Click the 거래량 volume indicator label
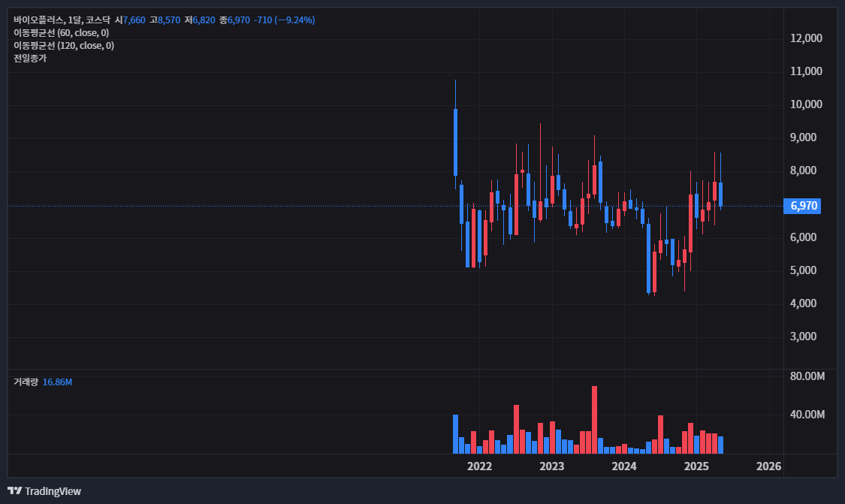The height and width of the screenshot is (504, 845). pos(26,382)
